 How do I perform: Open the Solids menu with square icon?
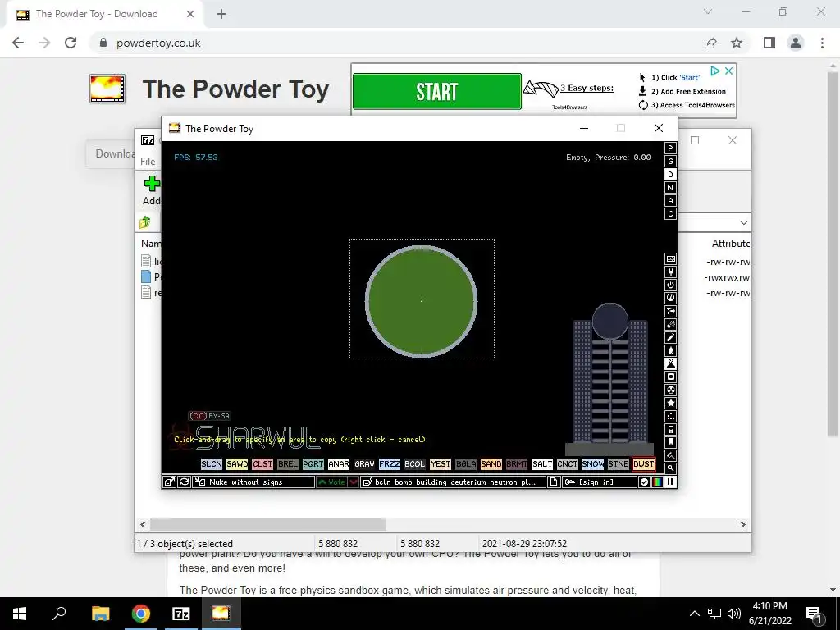pyautogui.click(x=670, y=377)
